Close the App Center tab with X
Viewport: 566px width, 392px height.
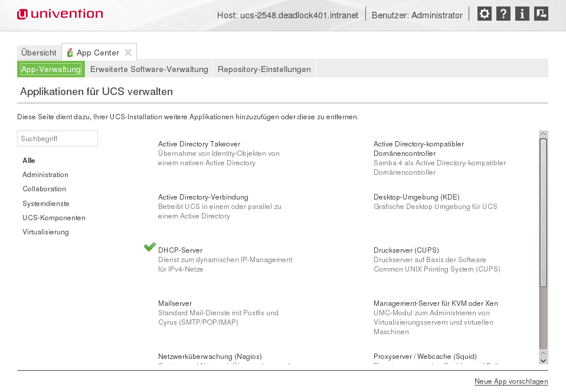point(128,53)
